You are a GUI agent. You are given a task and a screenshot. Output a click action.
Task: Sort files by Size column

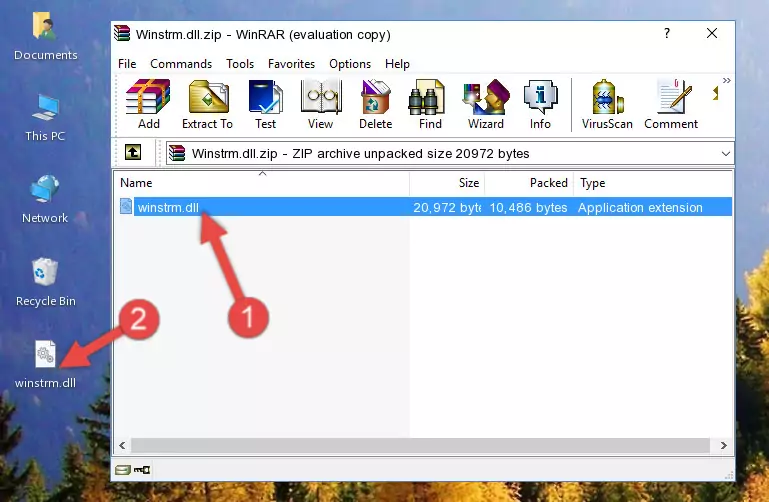pos(447,183)
